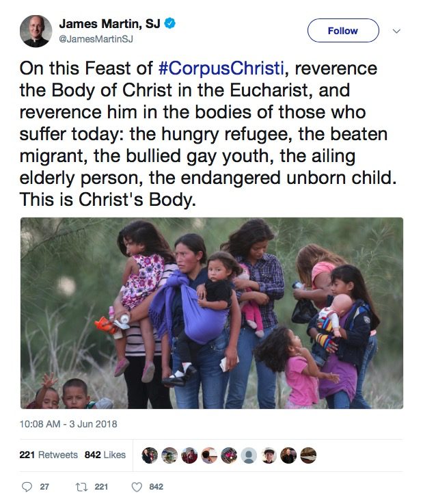Click the gray default avatar among likers

pos(249,455)
